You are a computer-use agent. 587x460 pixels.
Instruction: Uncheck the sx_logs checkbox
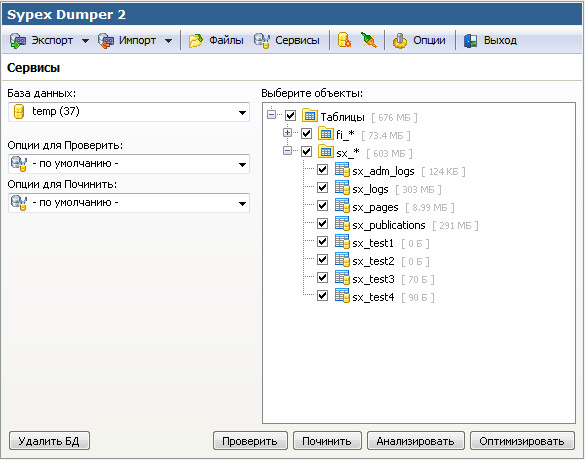tap(322, 188)
